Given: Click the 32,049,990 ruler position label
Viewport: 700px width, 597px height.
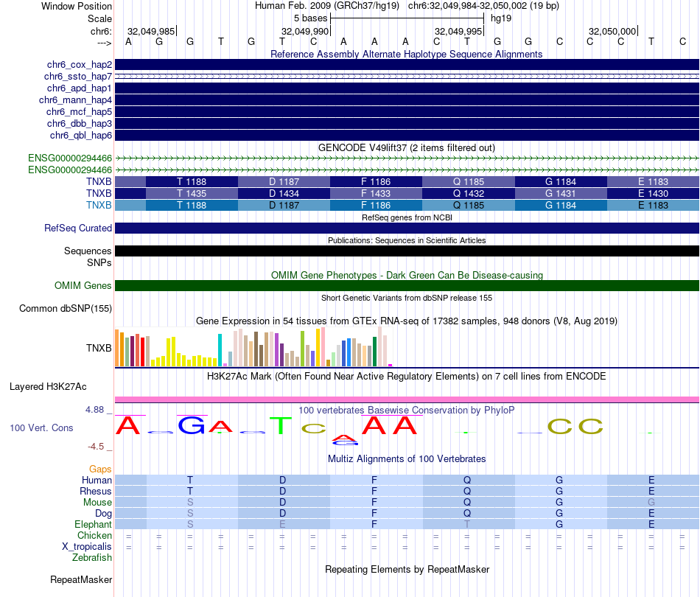Looking at the screenshot, I should click(x=305, y=31).
